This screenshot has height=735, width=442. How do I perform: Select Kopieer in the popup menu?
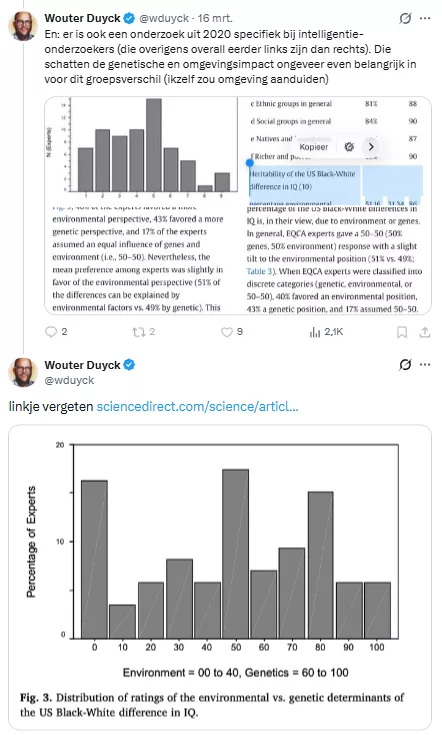tap(314, 147)
